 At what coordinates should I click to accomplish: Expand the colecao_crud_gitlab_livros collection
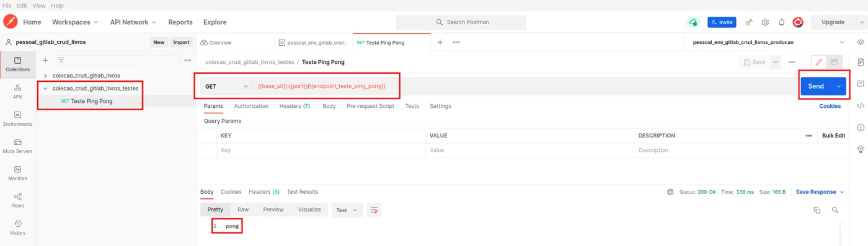[x=45, y=76]
